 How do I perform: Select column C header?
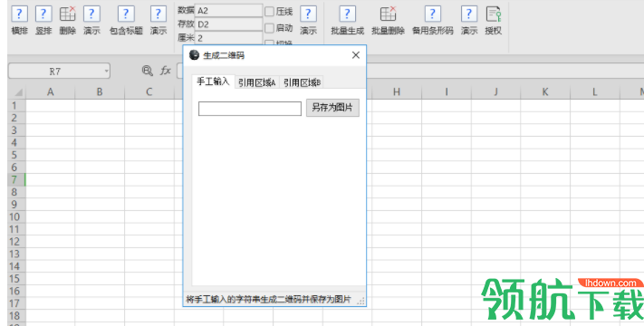click(x=149, y=92)
